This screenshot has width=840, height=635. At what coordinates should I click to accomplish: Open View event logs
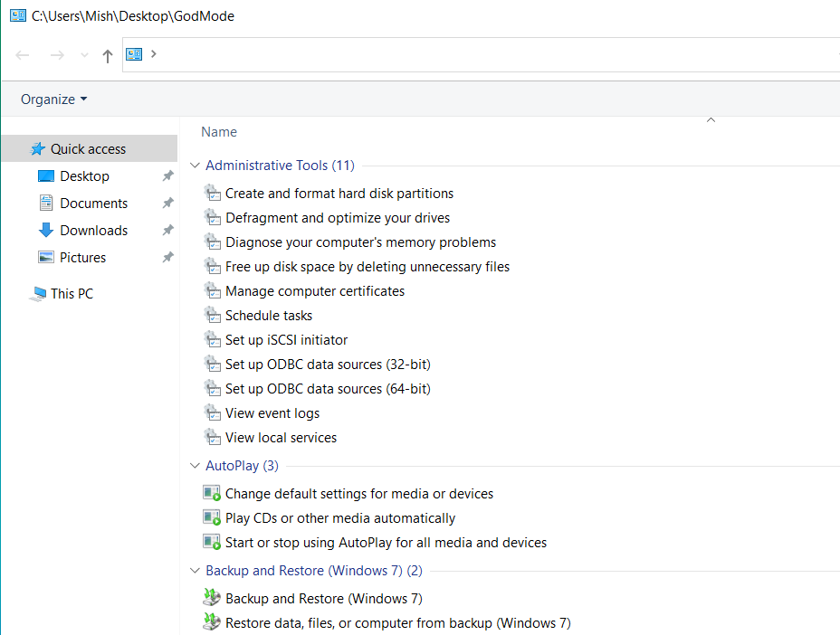272,413
